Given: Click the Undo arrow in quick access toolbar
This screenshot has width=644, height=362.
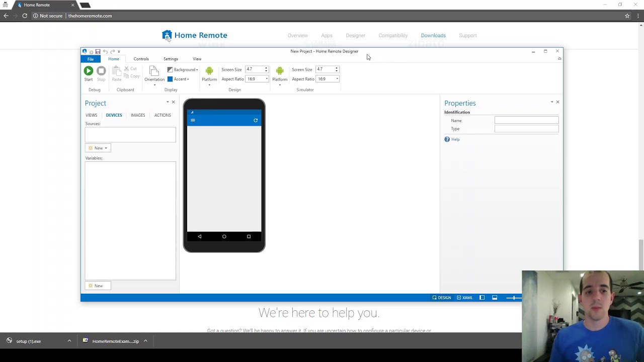Looking at the screenshot, I should tap(105, 51).
